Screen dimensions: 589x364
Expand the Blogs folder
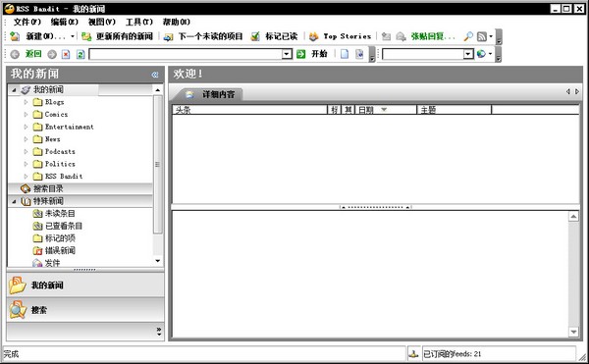pyautogui.click(x=26, y=102)
